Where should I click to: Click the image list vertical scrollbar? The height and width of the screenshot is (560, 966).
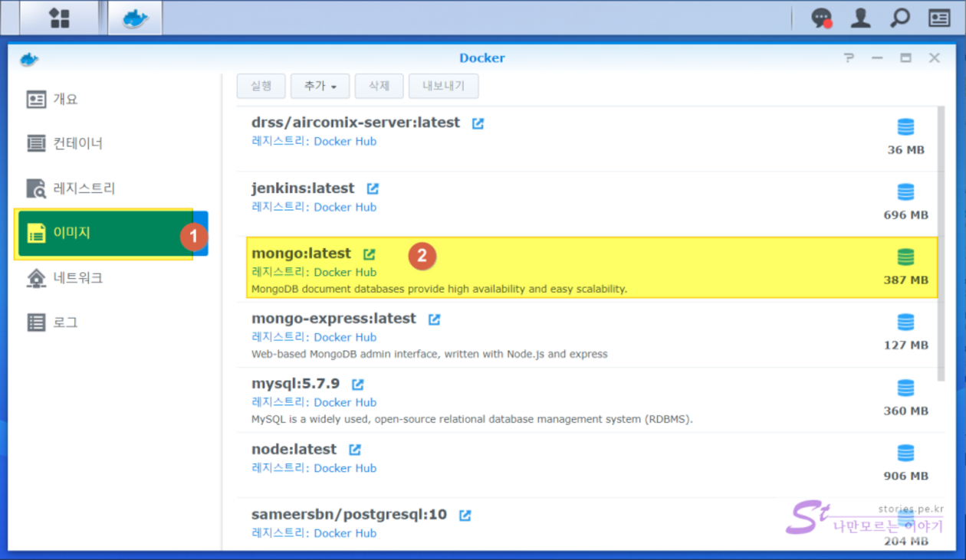(941, 245)
